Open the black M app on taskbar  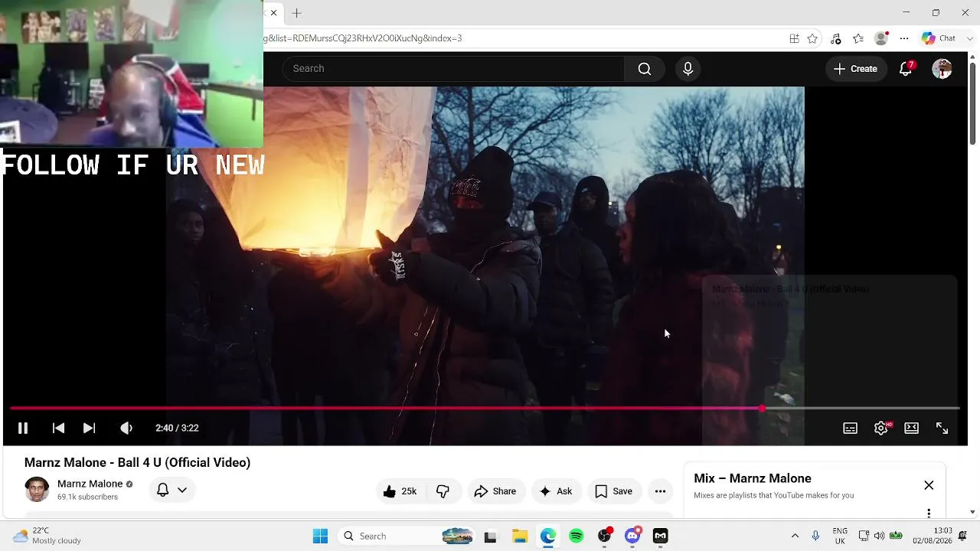pyautogui.click(x=660, y=536)
